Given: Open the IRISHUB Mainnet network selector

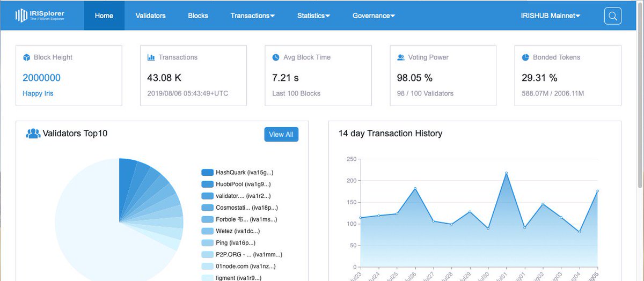Looking at the screenshot, I should 551,16.
